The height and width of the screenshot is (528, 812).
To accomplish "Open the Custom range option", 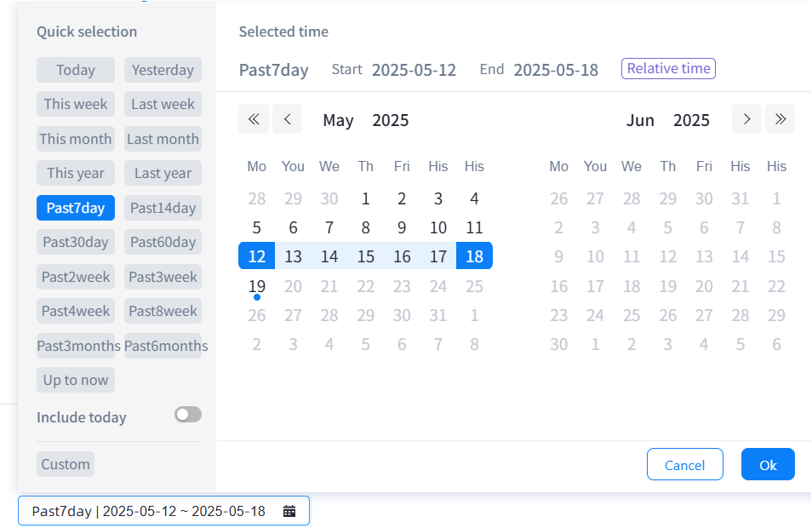I will (66, 464).
